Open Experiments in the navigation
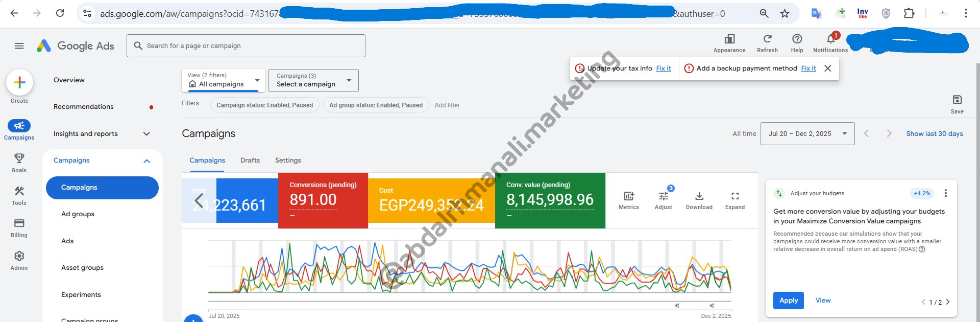The height and width of the screenshot is (322, 980). coord(81,295)
